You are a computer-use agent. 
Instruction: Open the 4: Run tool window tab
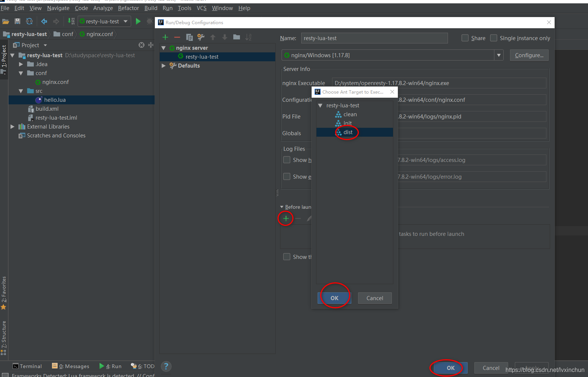[x=110, y=366]
